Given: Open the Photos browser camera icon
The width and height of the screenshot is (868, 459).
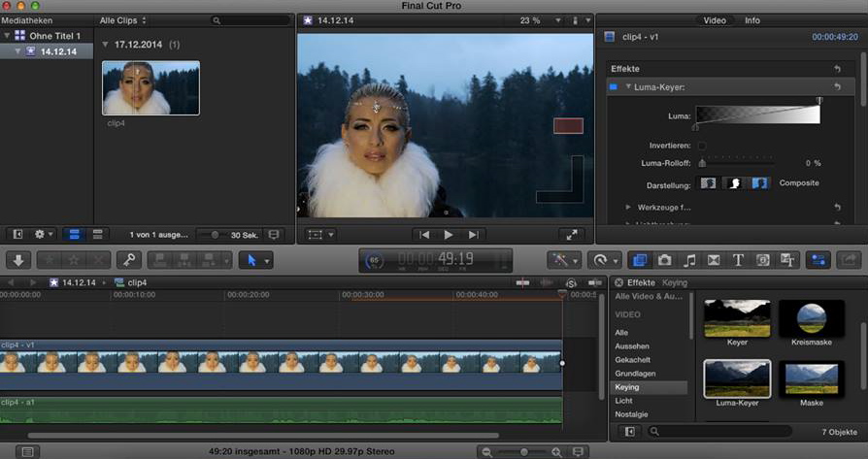Looking at the screenshot, I should point(664,260).
